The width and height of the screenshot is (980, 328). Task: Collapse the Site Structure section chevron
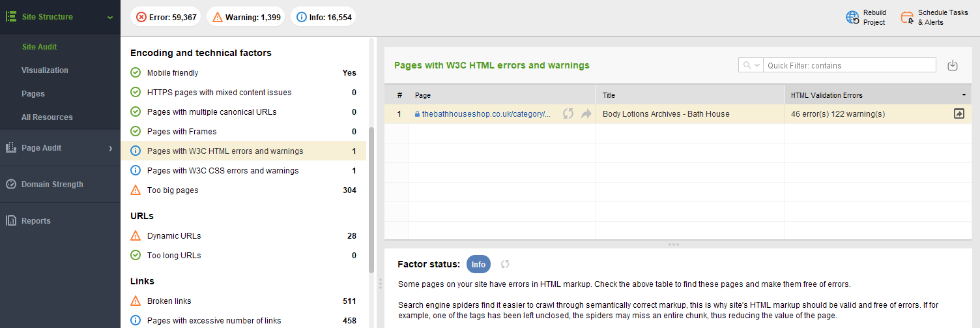tap(110, 17)
